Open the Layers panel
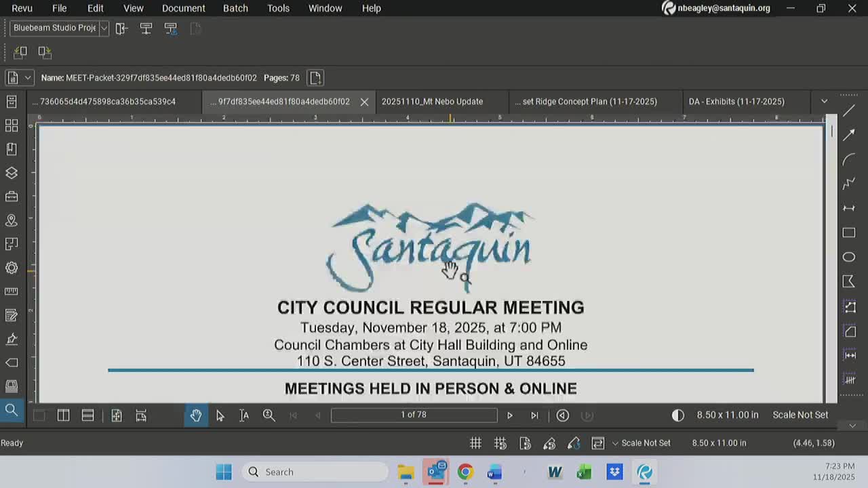The image size is (868, 488). [x=11, y=173]
